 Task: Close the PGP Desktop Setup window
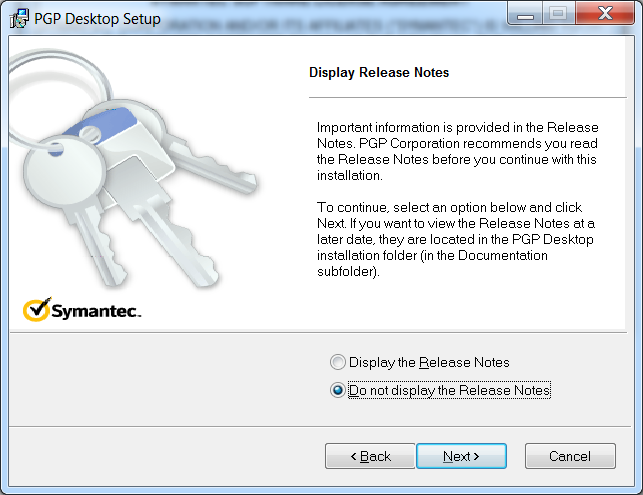(604, 14)
